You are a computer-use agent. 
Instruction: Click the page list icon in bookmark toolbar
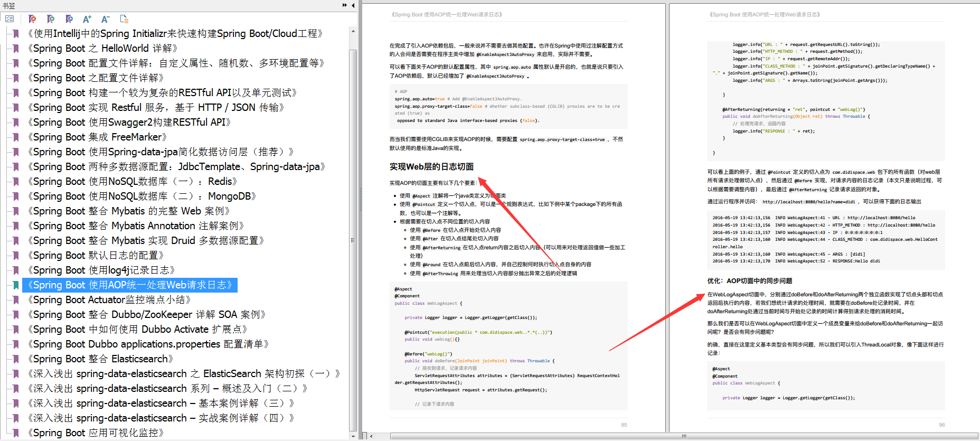[124, 19]
